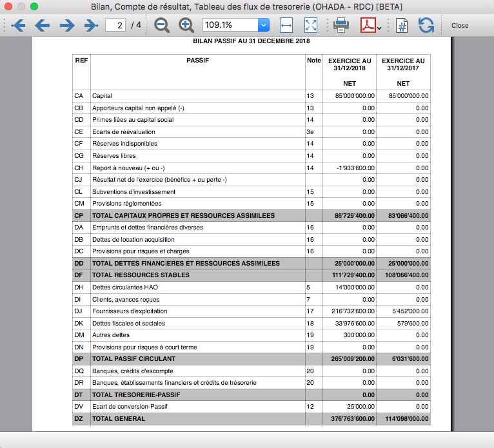The image size is (494, 448).
Task: Click the '-1'933'600.00' report à nouveau value
Action: click(x=355, y=168)
